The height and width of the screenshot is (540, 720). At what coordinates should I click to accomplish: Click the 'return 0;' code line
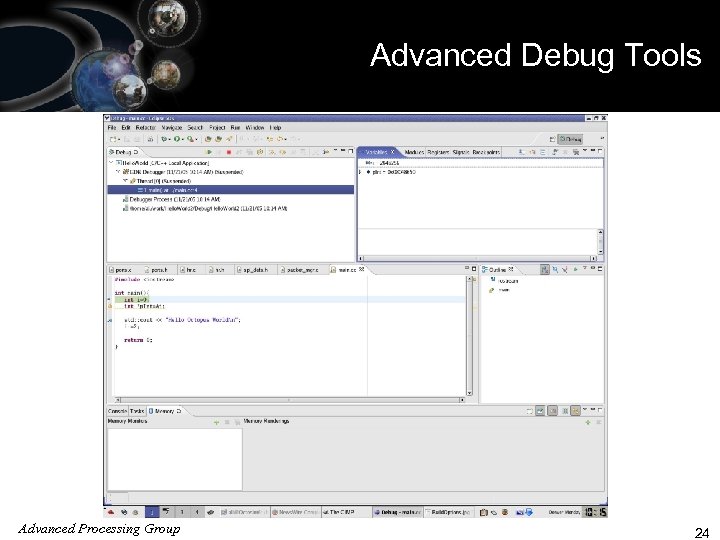[x=138, y=340]
